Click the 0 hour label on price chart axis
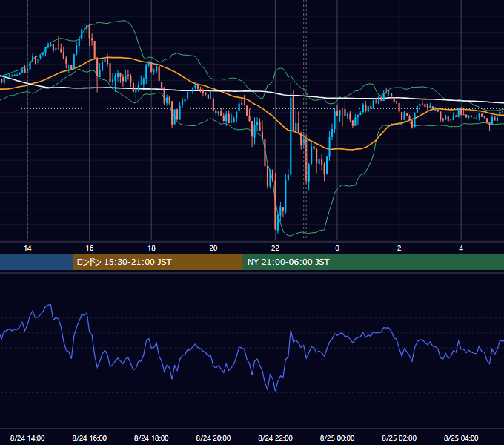The height and width of the screenshot is (445, 504). (337, 248)
